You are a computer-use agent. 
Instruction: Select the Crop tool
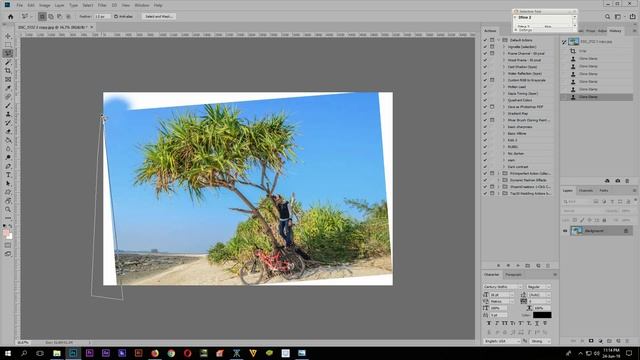(x=8, y=71)
